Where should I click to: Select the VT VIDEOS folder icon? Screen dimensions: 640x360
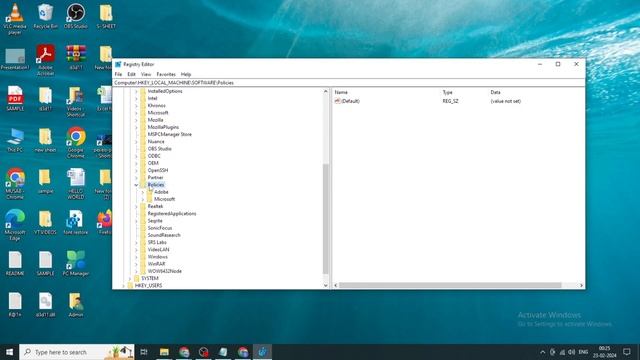pyautogui.click(x=45, y=222)
